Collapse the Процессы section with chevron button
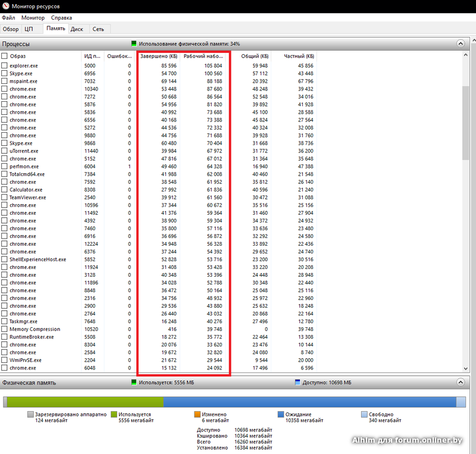This screenshot has height=454, width=476. 461,43
